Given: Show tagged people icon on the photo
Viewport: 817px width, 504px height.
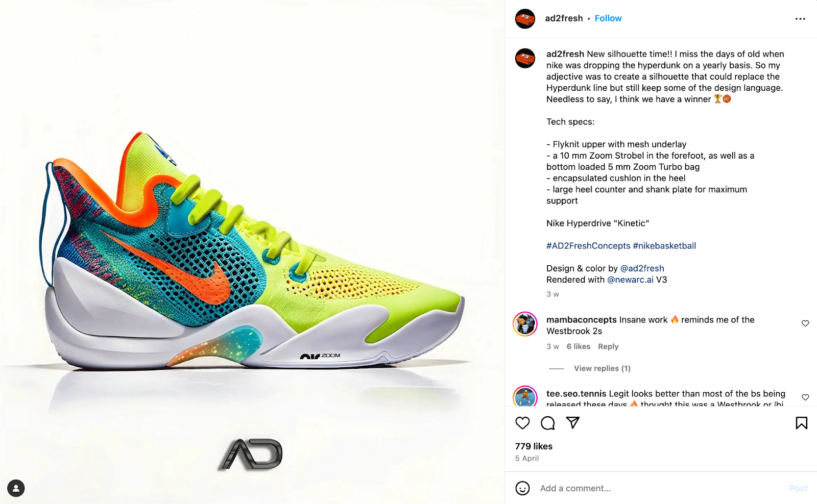Looking at the screenshot, I should pyautogui.click(x=16, y=488).
